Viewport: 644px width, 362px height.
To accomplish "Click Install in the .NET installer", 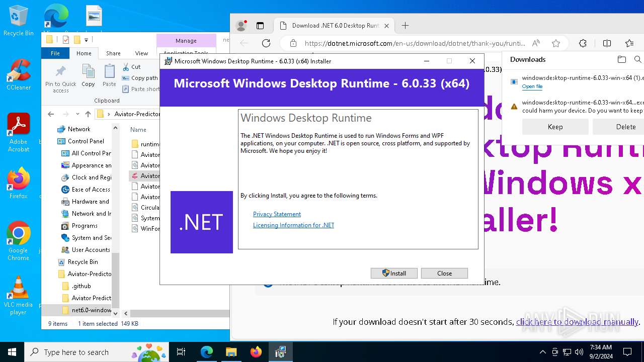I will point(394,273).
